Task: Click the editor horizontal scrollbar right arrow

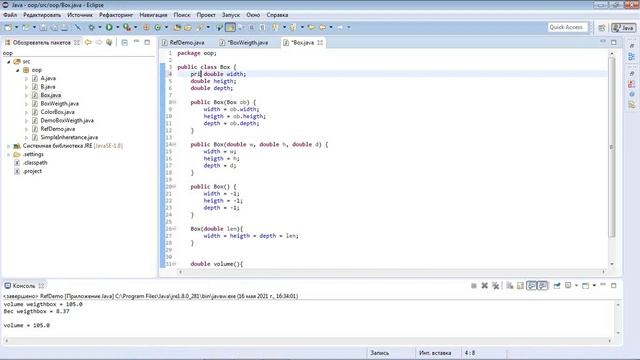Action: pyautogui.click(x=603, y=271)
